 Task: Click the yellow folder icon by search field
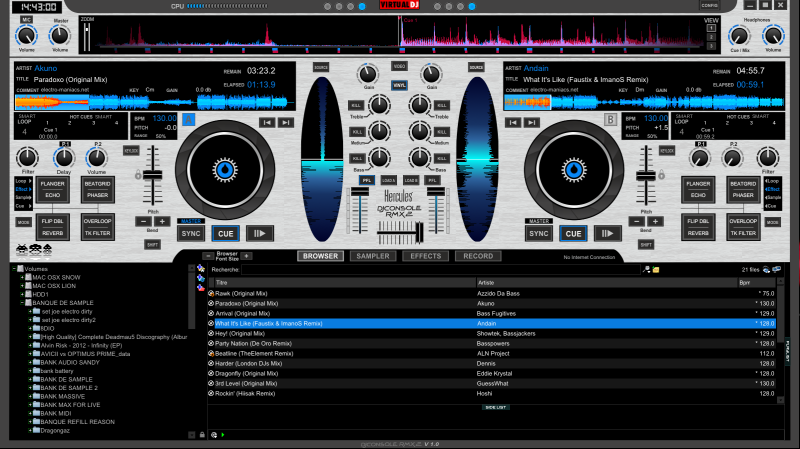click(x=656, y=269)
